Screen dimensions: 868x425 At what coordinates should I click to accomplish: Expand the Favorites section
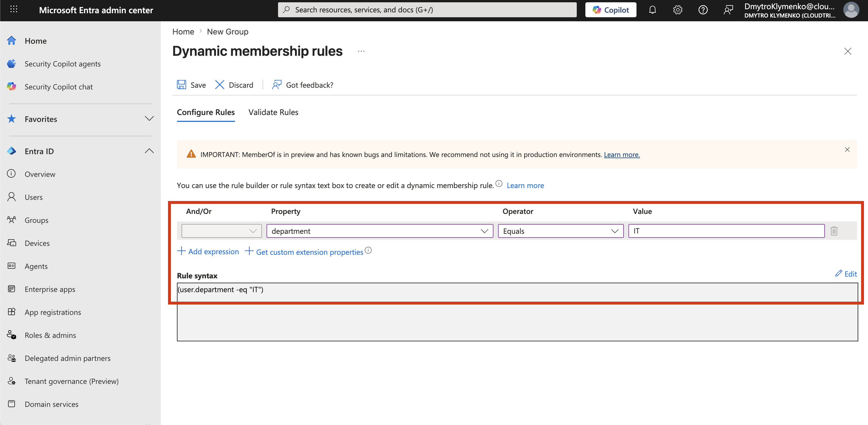tap(149, 119)
